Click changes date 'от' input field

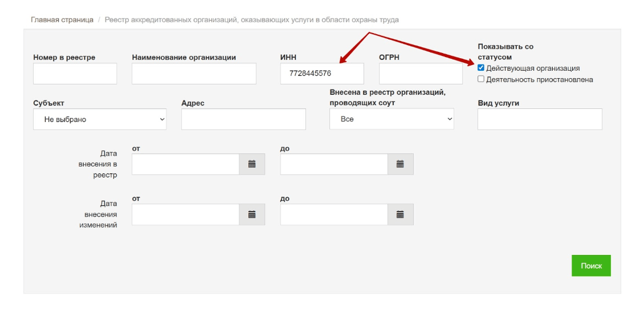click(x=185, y=214)
